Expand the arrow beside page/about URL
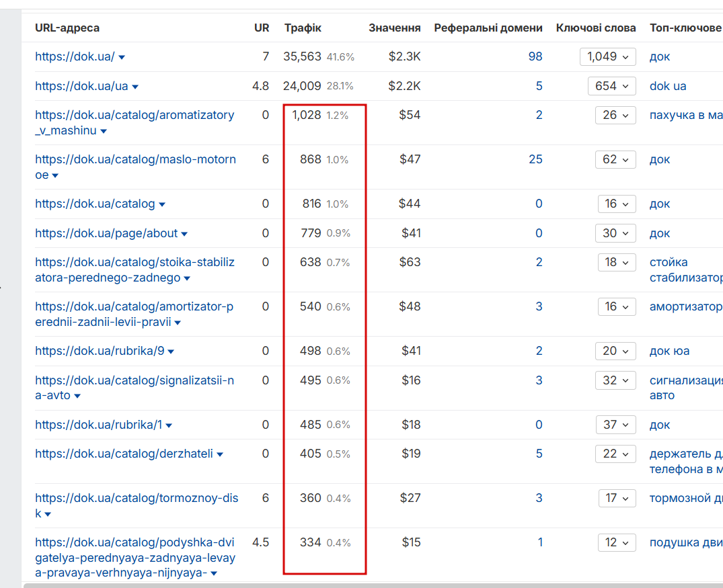 point(184,234)
